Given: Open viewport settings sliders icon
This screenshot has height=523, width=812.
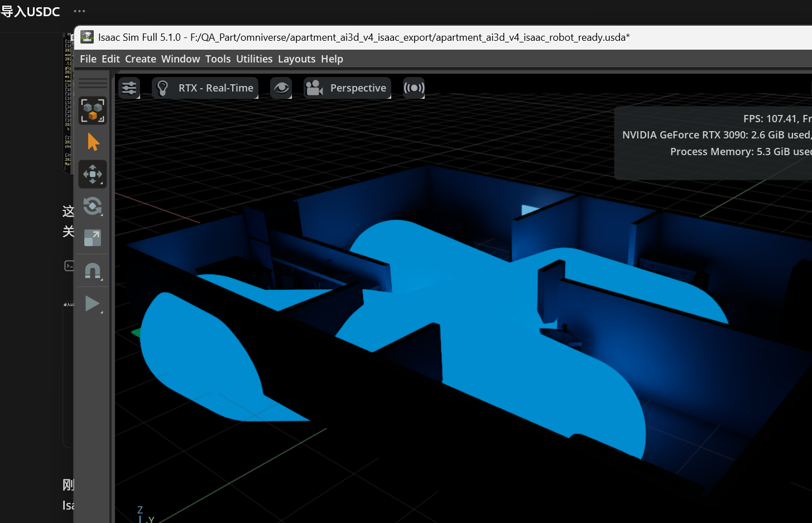Looking at the screenshot, I should tap(129, 88).
